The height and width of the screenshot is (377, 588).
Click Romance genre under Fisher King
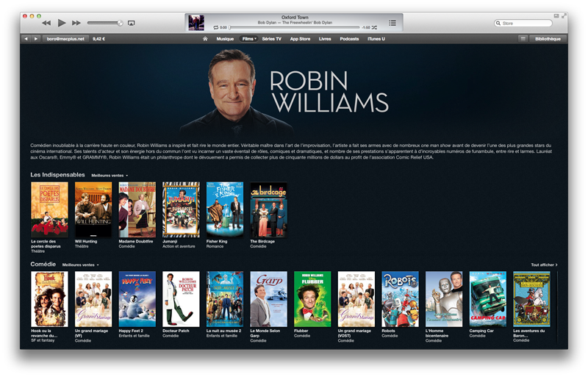click(x=215, y=246)
